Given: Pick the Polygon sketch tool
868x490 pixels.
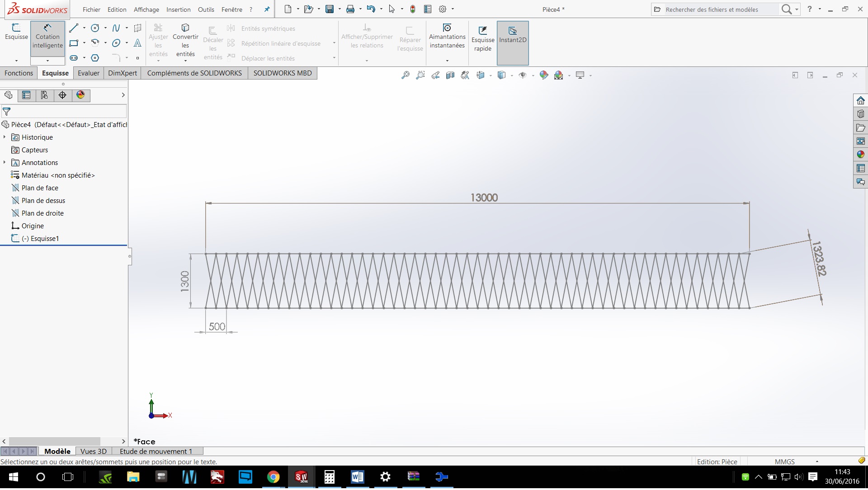Looking at the screenshot, I should (95, 58).
